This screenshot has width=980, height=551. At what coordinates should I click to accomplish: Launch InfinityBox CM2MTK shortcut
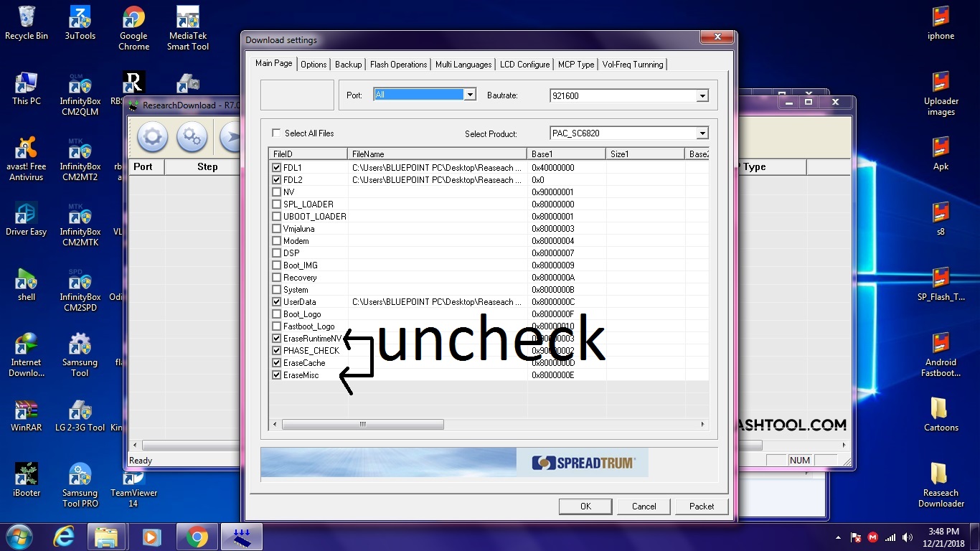click(80, 224)
